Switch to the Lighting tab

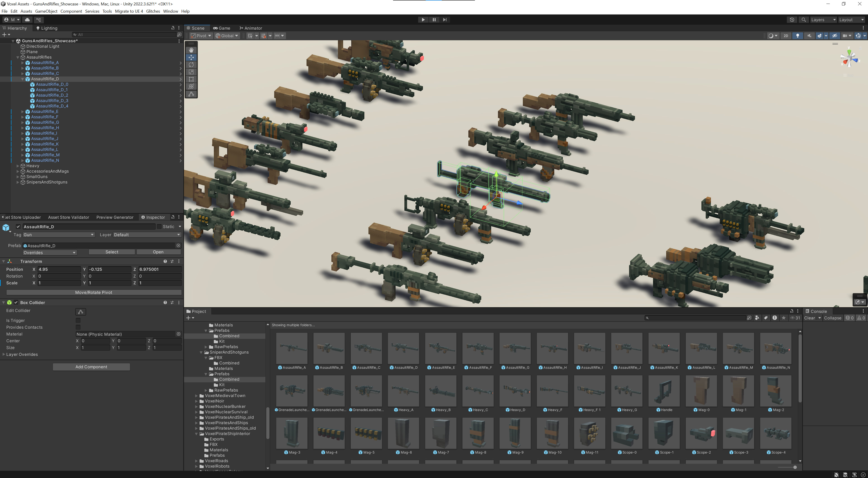[47, 28]
